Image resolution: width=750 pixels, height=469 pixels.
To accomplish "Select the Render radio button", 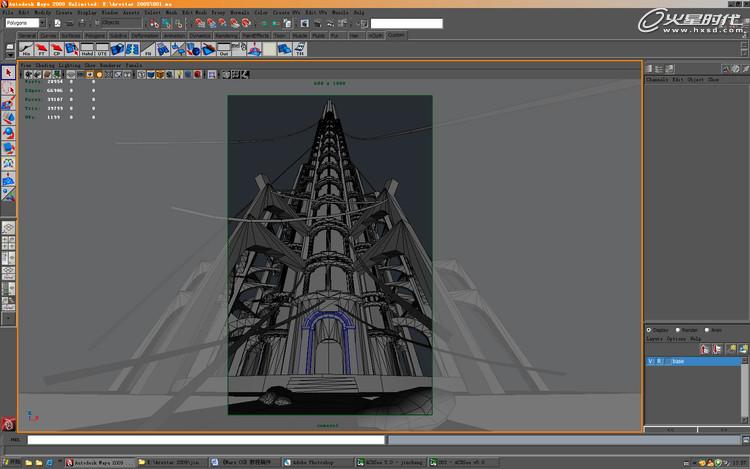I will [679, 330].
